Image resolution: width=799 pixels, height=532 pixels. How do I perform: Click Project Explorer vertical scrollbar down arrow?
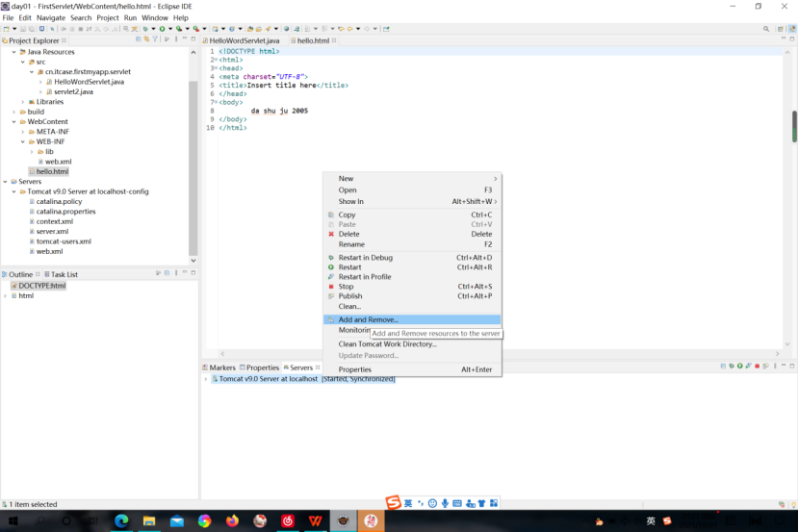tap(193, 261)
